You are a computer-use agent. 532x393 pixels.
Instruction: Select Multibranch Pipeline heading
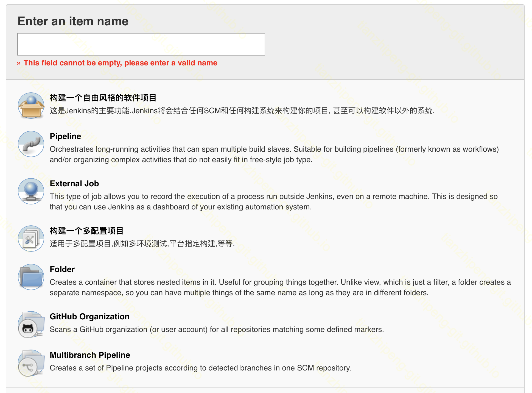click(x=90, y=355)
